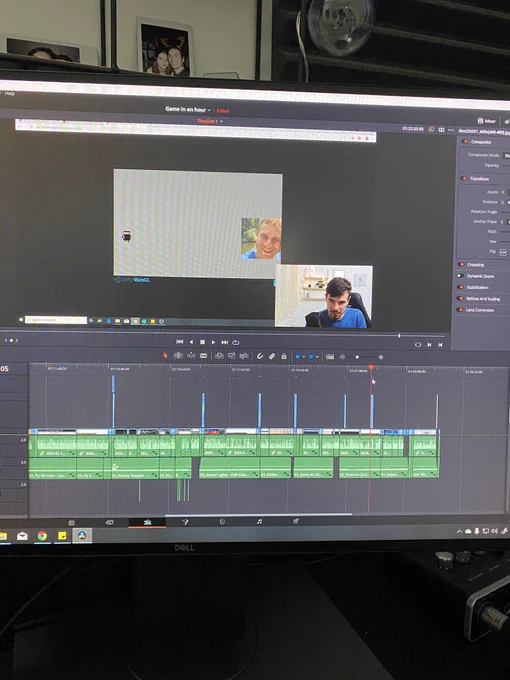Toggle the magnet Snapping icon

tap(260, 356)
